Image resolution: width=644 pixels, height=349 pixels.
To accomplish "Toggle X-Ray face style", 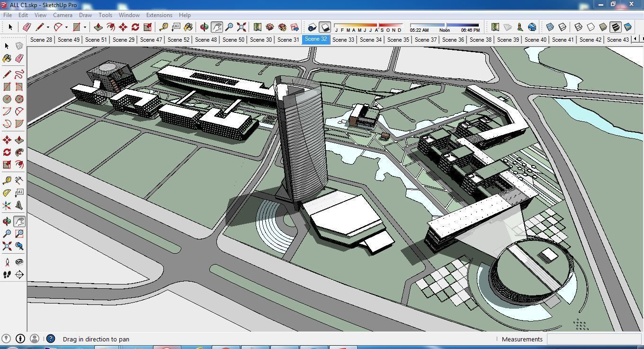I will [550, 27].
